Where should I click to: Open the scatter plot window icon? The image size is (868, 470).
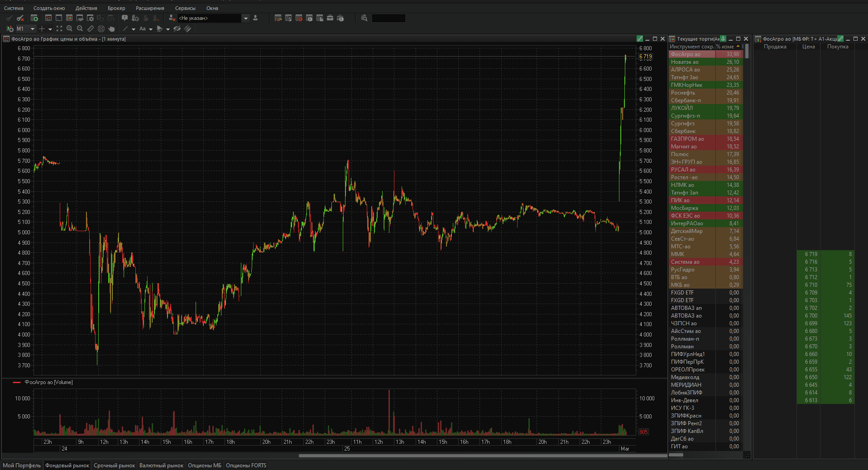pos(59,18)
